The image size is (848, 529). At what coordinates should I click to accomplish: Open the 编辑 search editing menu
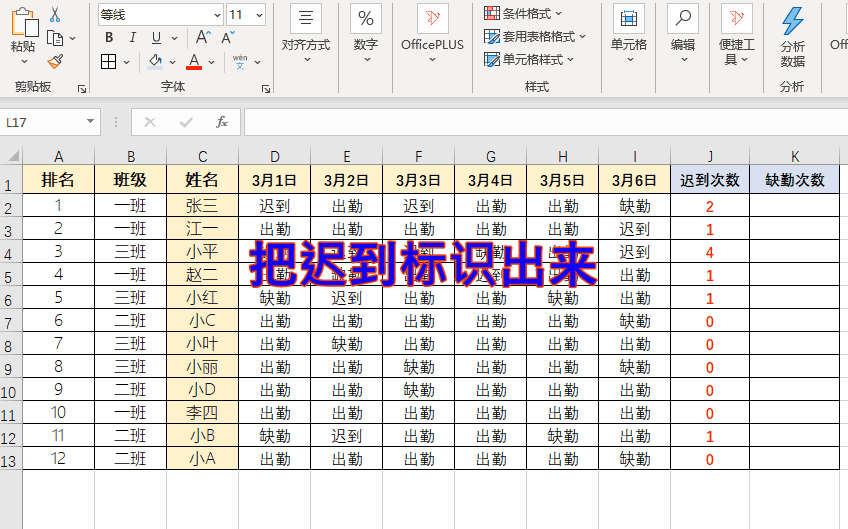pos(683,35)
